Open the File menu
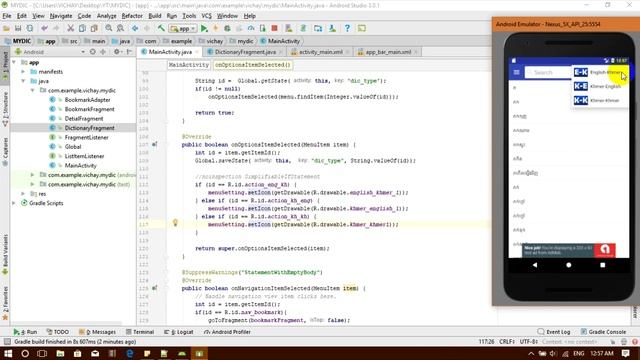640x360 pixels. click(7, 16)
